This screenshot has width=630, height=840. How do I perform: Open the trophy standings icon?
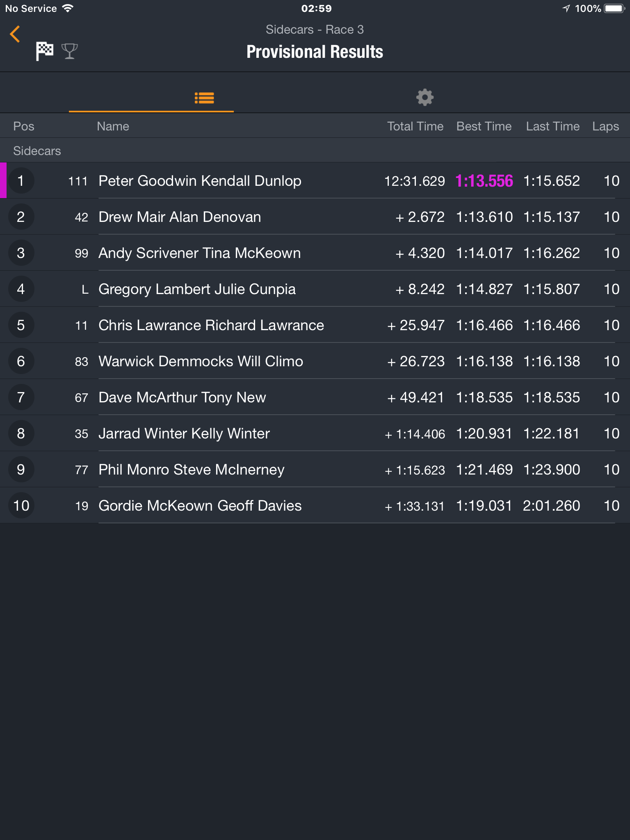69,51
